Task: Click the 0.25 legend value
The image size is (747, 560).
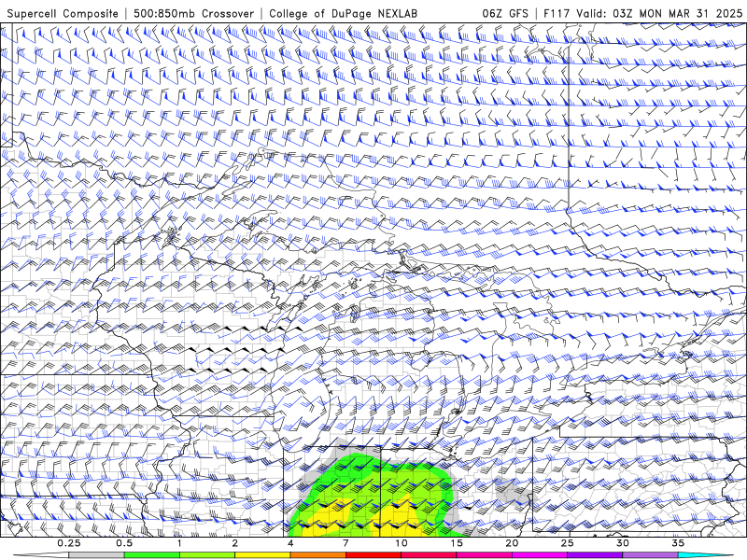Action: (69, 543)
